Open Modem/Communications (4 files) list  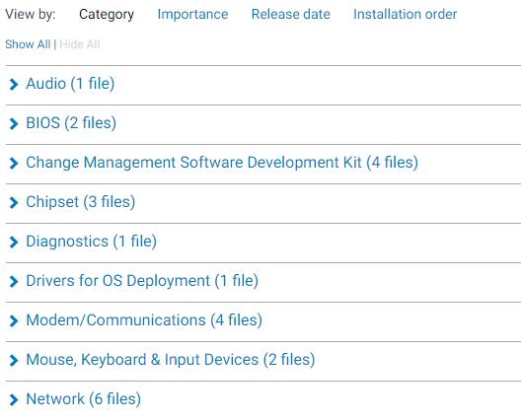click(144, 320)
